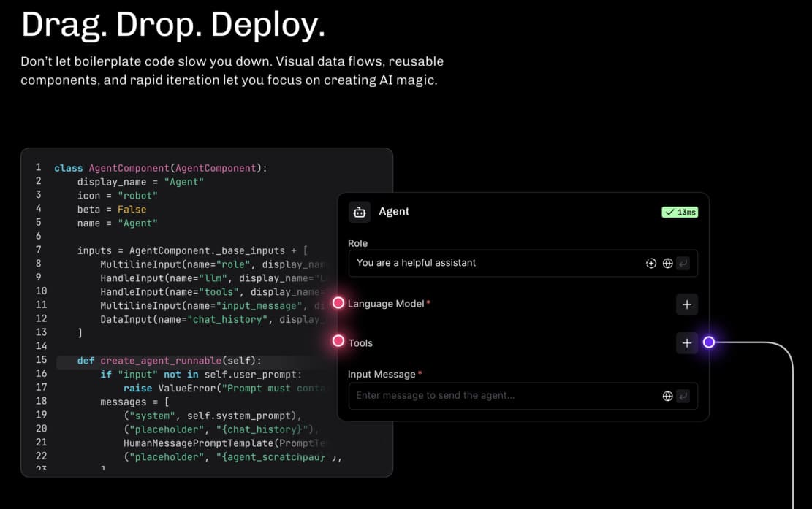Click the 'Tools' label

[360, 343]
